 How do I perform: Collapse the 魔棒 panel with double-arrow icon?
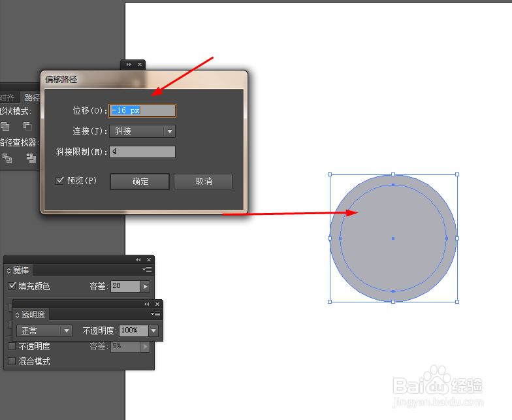(x=138, y=260)
